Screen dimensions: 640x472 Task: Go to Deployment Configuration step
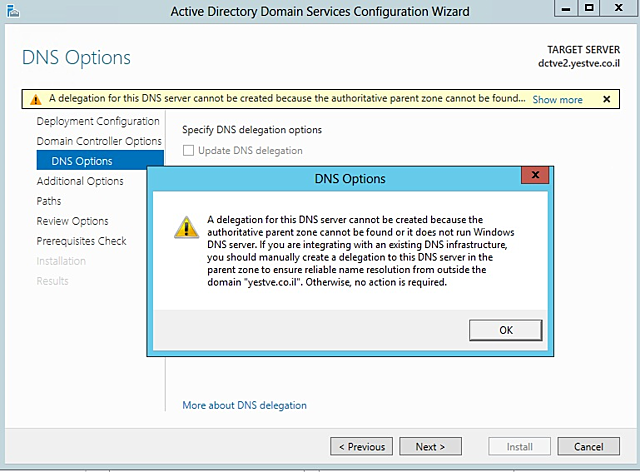(x=98, y=121)
